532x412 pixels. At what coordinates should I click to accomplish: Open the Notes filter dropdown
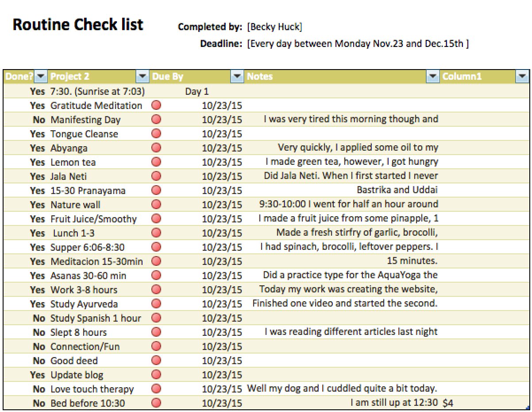coord(433,76)
